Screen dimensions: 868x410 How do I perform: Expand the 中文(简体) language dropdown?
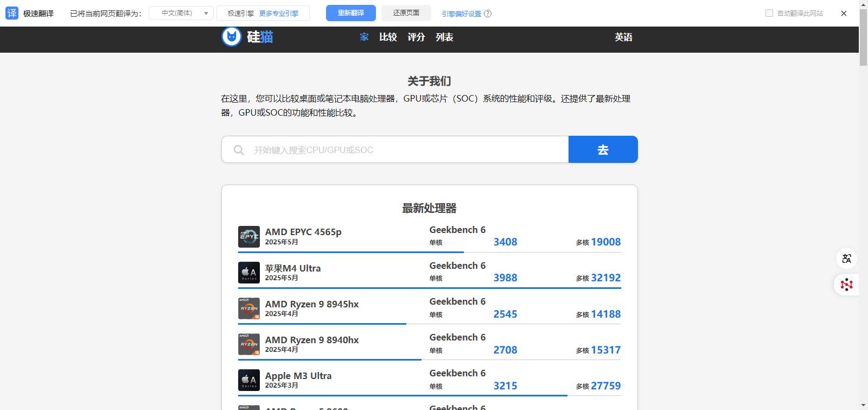[181, 13]
